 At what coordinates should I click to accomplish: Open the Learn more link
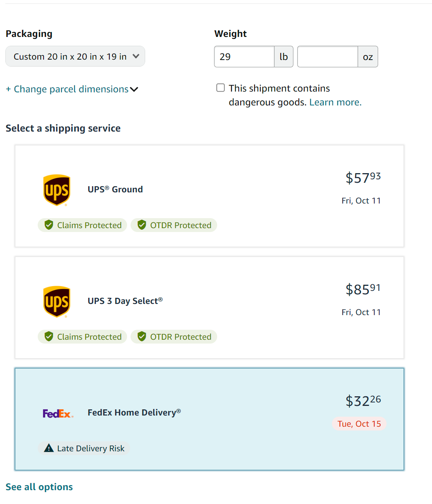tap(335, 102)
